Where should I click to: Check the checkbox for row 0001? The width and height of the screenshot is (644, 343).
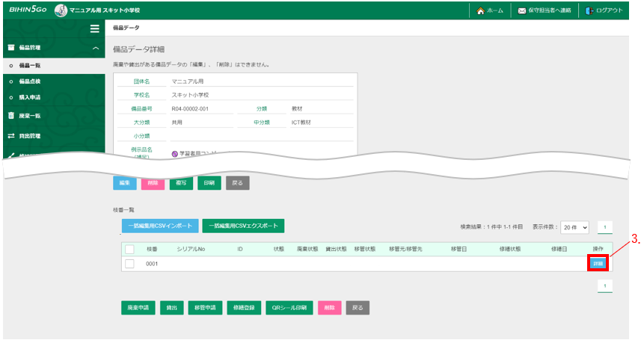point(129,264)
